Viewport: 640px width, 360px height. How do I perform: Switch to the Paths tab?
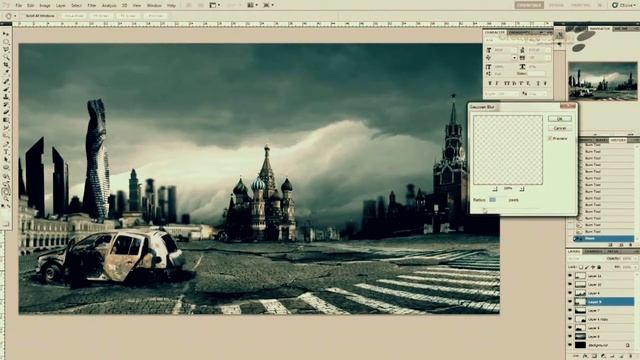(x=613, y=251)
